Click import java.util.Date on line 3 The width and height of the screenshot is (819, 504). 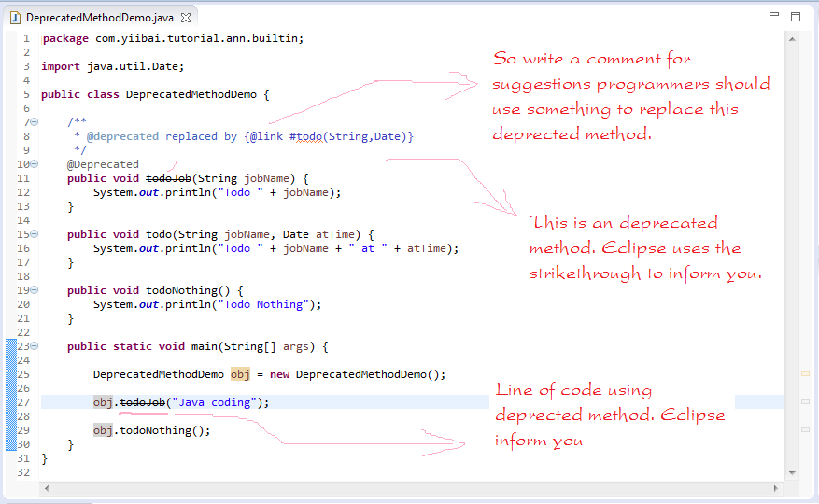pyautogui.click(x=113, y=66)
